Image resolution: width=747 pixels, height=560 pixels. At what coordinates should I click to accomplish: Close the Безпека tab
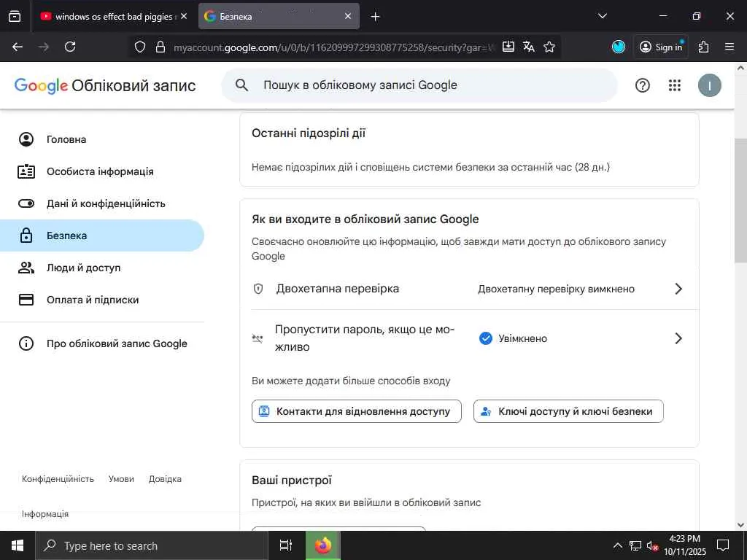point(348,16)
